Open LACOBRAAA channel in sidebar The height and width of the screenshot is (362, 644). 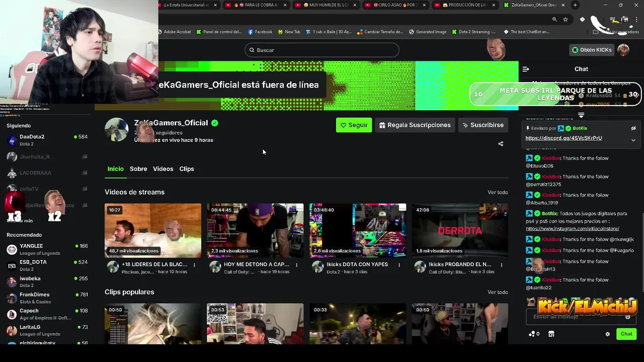pos(47,173)
